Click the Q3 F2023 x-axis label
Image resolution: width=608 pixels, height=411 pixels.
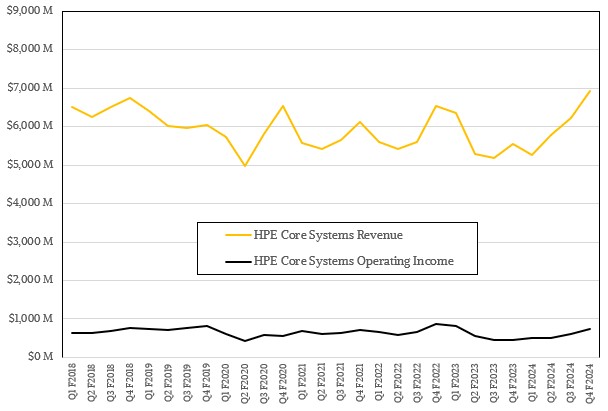494,382
